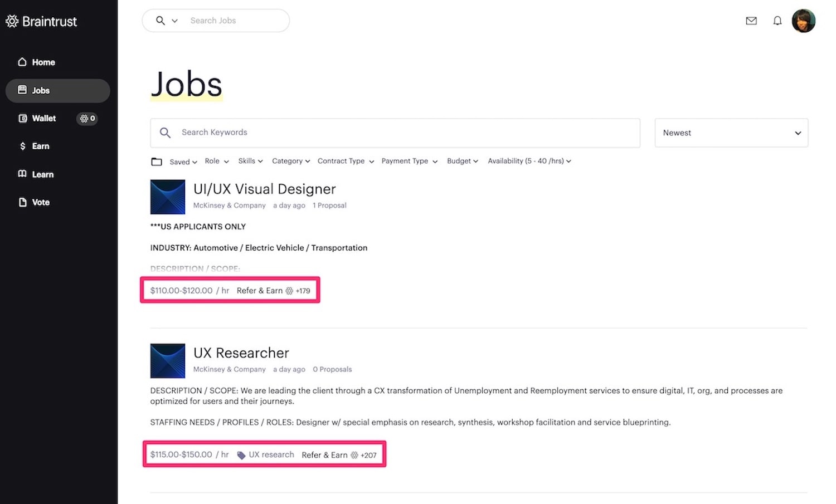Expand the Newest sort dropdown
This screenshot has width=836, height=504.
point(731,133)
